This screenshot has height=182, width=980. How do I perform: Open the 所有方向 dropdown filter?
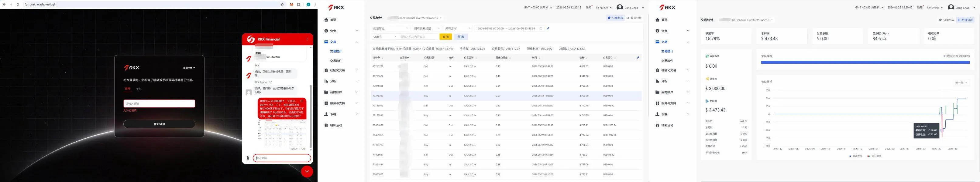458,29
